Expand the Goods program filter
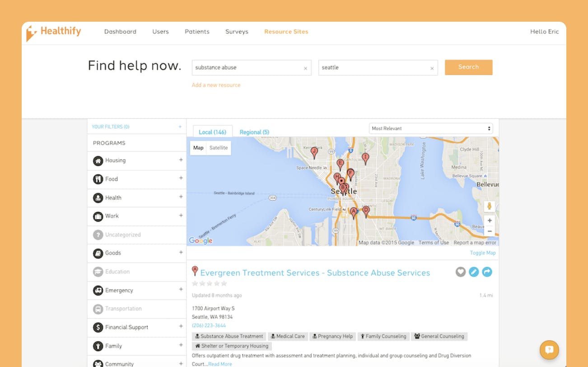Screen dimensions: 588x367 [x=181, y=252]
